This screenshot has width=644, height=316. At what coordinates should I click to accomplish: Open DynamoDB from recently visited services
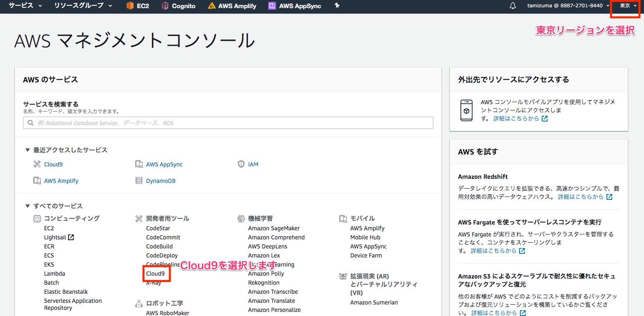[161, 180]
